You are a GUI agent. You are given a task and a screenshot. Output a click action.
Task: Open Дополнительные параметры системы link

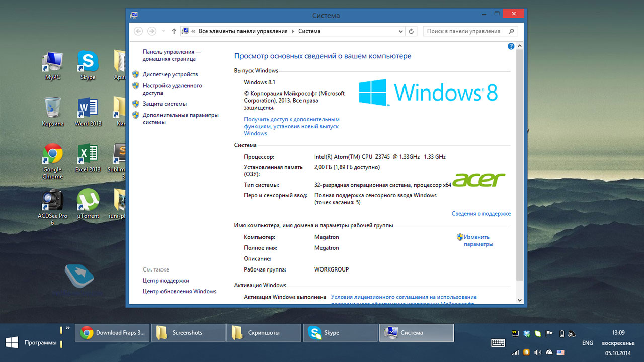pos(181,119)
